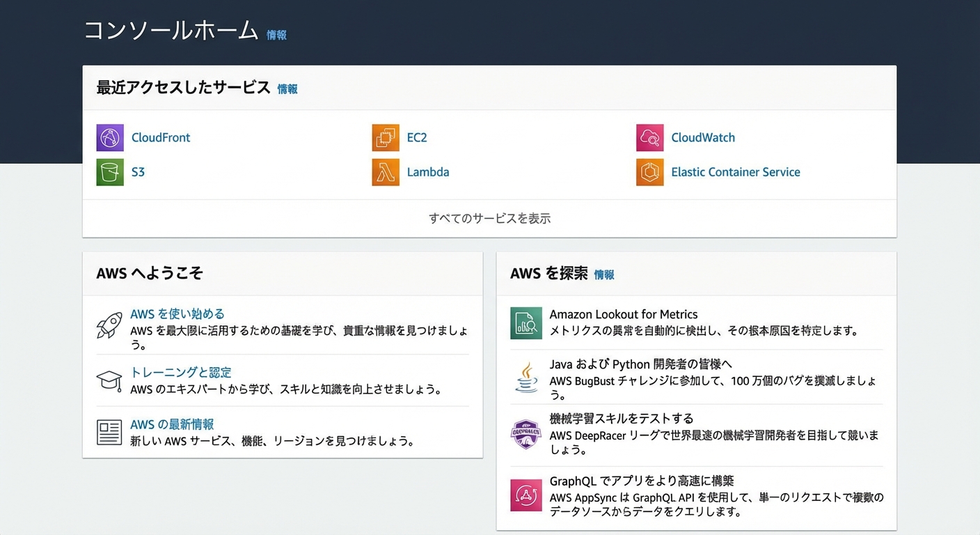This screenshot has width=980, height=535.
Task: Open the AWS の最新情報 link
Action: click(x=172, y=424)
